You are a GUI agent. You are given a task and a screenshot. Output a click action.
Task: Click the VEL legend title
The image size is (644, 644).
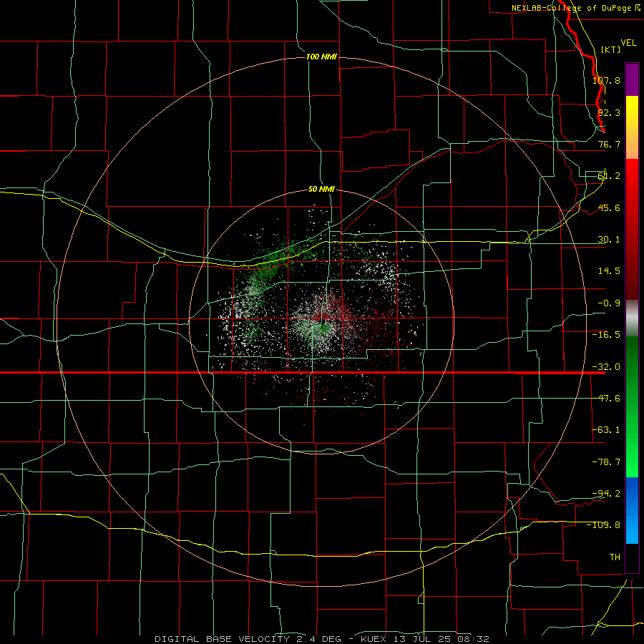(628, 43)
